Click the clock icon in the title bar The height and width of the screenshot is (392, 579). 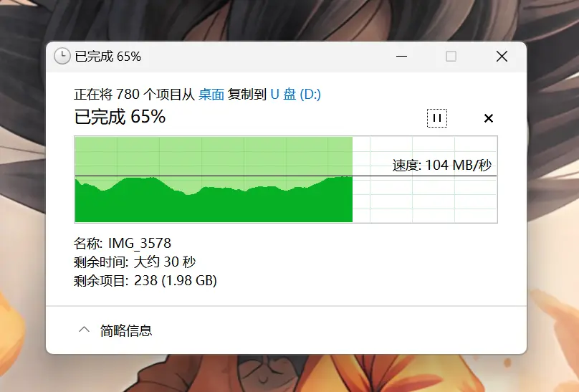pos(62,57)
